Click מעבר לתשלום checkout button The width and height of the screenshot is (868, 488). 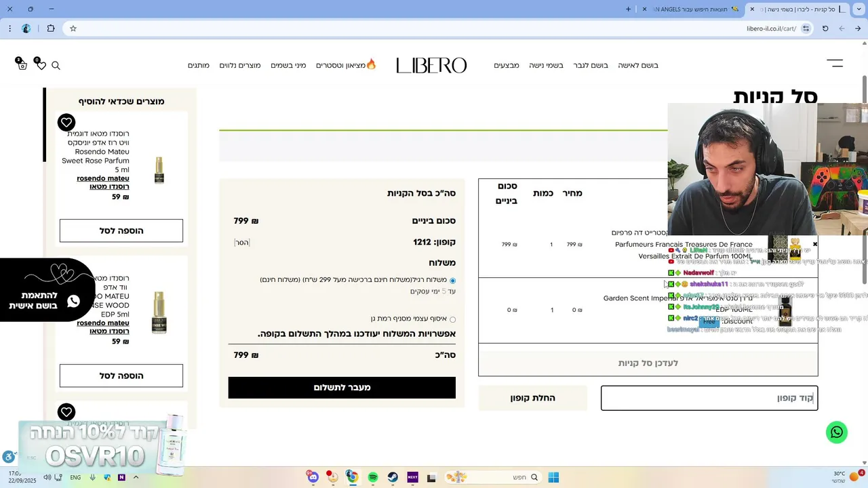click(342, 388)
